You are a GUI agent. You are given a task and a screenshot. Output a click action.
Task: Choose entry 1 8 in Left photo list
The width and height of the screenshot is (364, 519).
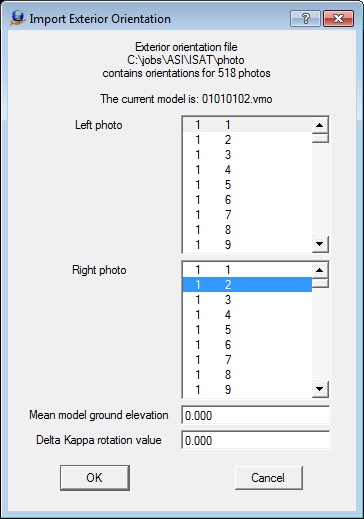tap(247, 230)
